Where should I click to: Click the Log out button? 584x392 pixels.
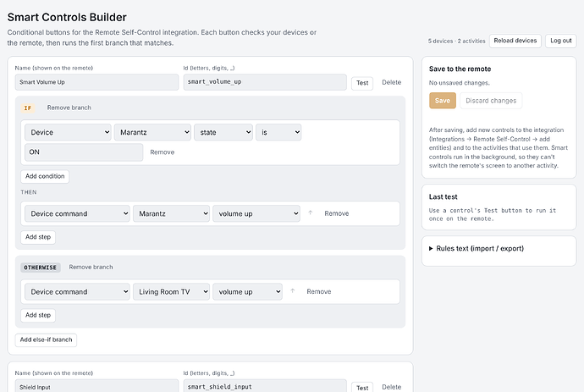click(561, 41)
